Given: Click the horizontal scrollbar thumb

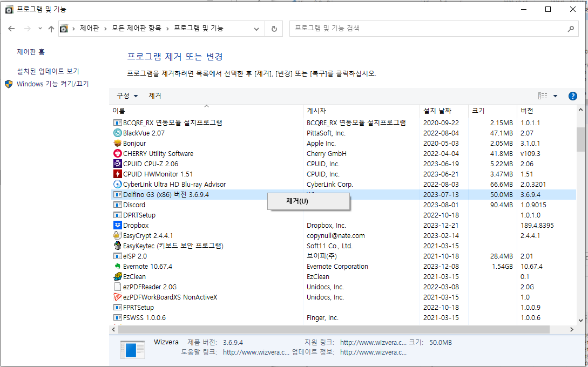Looking at the screenshot, I should click(334, 330).
